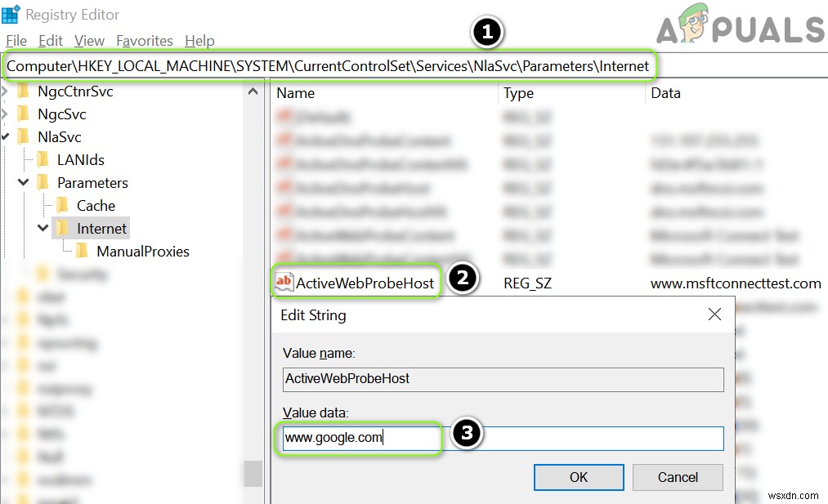Select the ActiveWebProbeHost value name
828x504 pixels.
click(x=365, y=283)
